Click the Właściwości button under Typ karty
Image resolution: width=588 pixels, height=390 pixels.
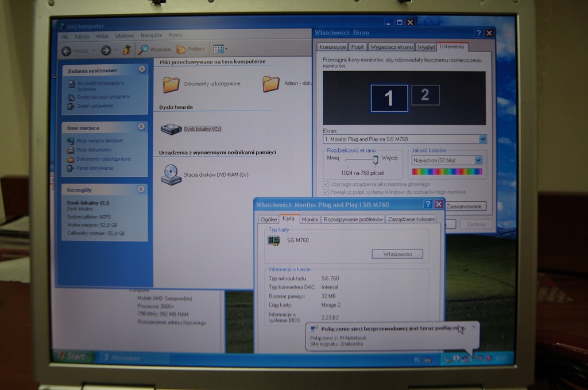397,254
